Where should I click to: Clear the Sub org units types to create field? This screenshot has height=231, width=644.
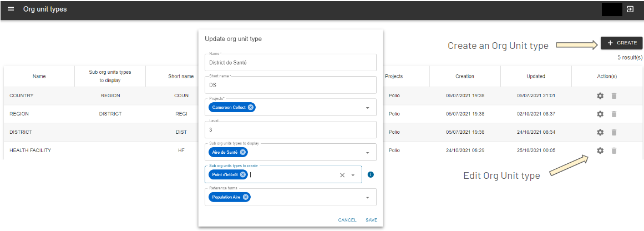coord(342,175)
